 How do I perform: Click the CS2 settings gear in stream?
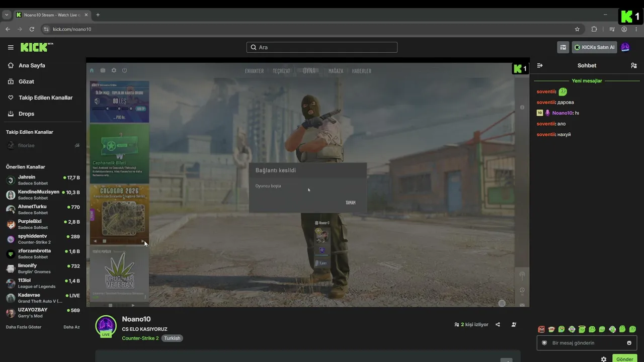coord(114,70)
